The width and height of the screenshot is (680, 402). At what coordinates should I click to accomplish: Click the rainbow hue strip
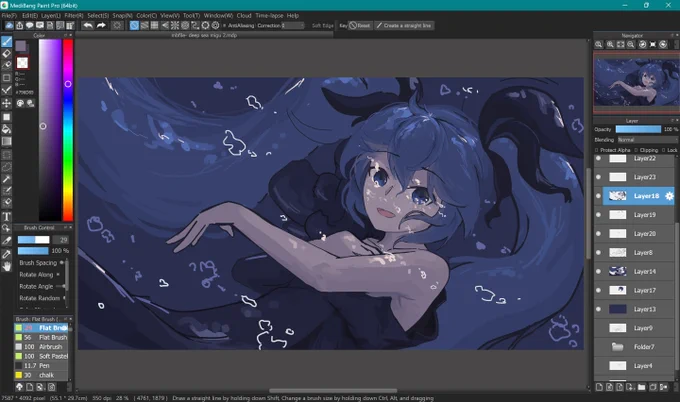click(x=68, y=130)
